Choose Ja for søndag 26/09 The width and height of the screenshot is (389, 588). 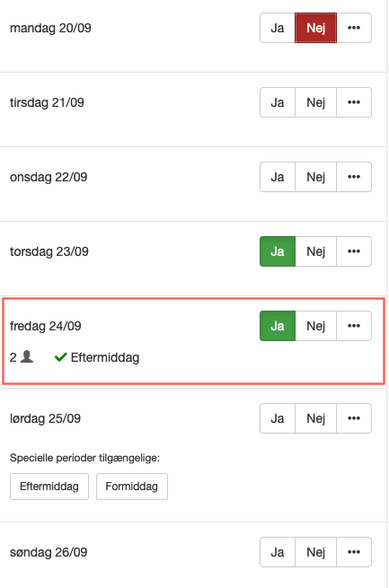point(278,552)
